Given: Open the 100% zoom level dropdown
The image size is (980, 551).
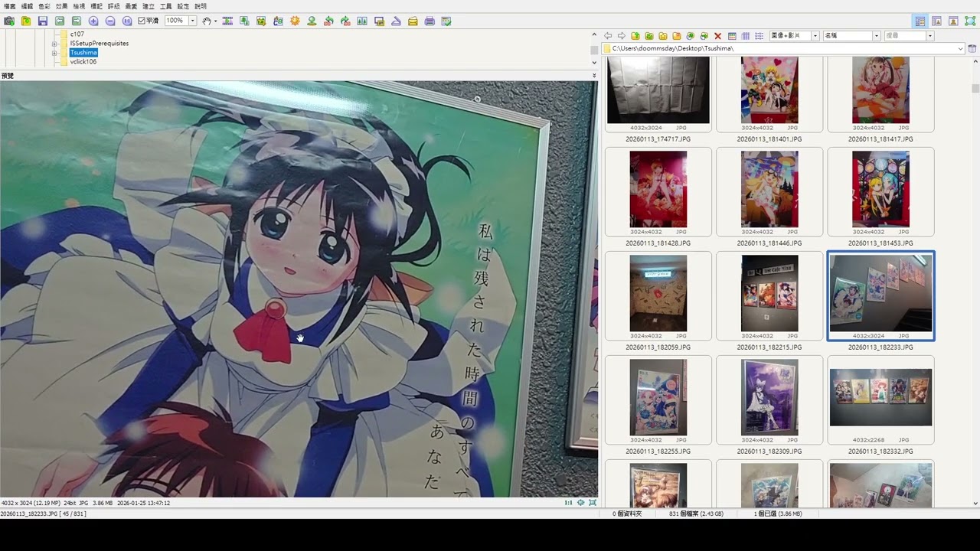Looking at the screenshot, I should 192,21.
